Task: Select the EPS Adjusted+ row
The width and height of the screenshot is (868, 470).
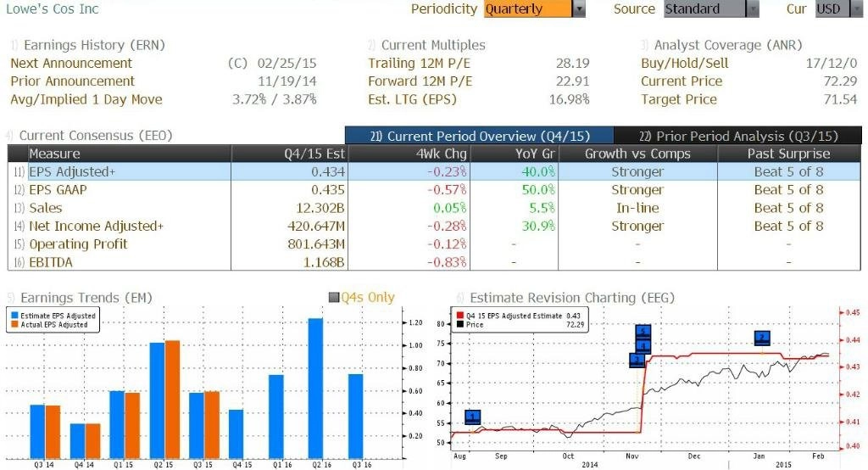Action: click(x=435, y=172)
